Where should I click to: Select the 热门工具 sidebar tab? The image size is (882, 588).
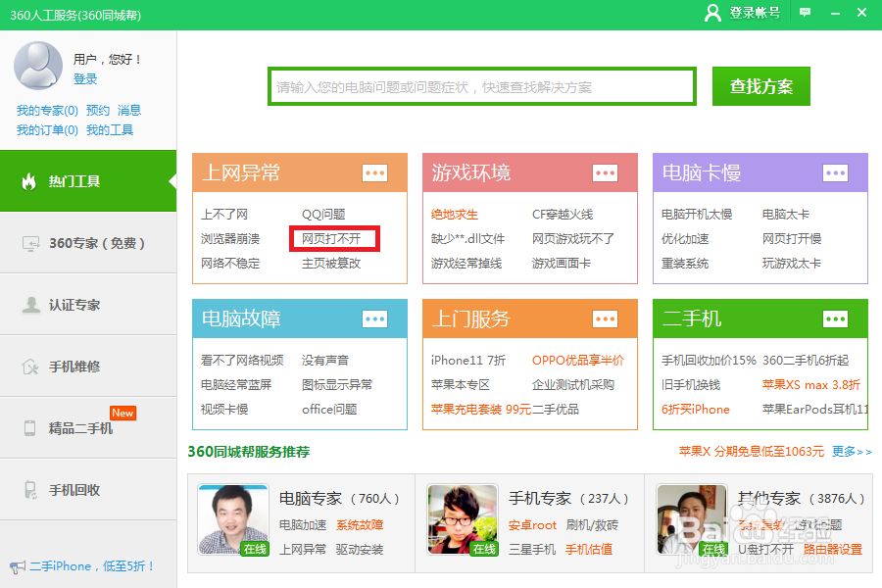coord(88,181)
